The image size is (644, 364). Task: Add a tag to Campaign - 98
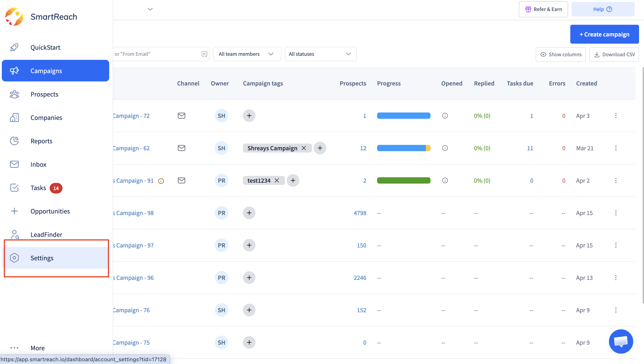[249, 213]
